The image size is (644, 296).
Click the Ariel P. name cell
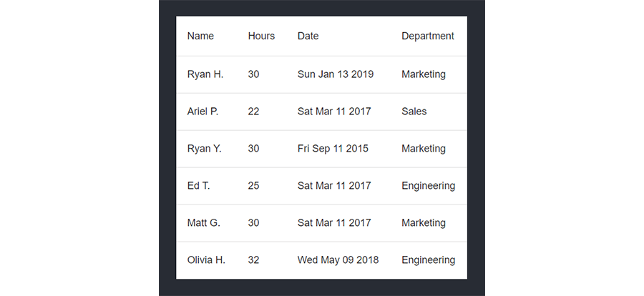tap(203, 112)
